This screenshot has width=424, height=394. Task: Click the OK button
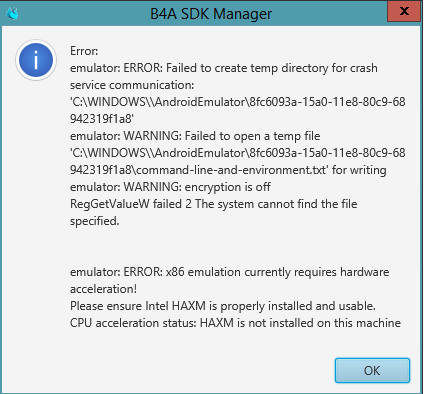click(372, 370)
